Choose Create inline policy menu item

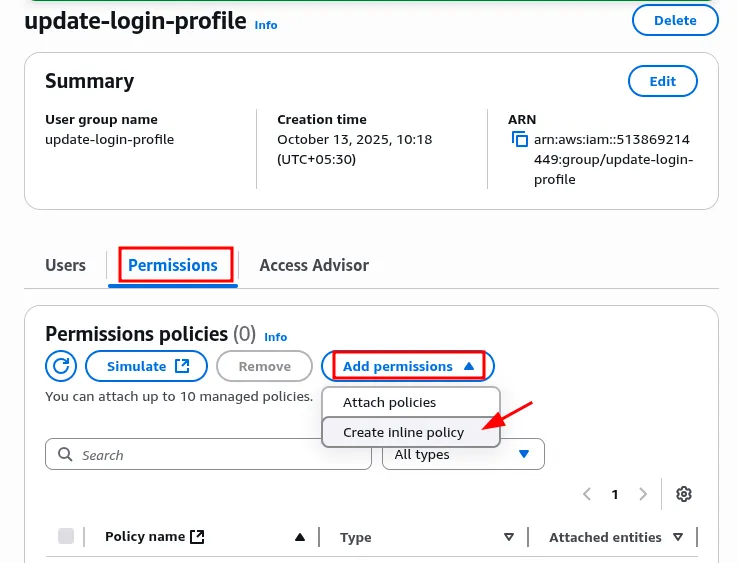[x=403, y=432]
